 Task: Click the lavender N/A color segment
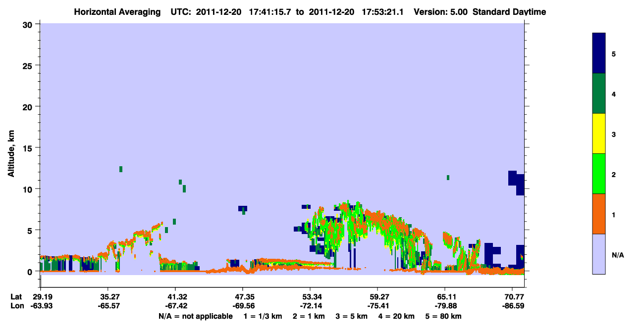click(598, 254)
